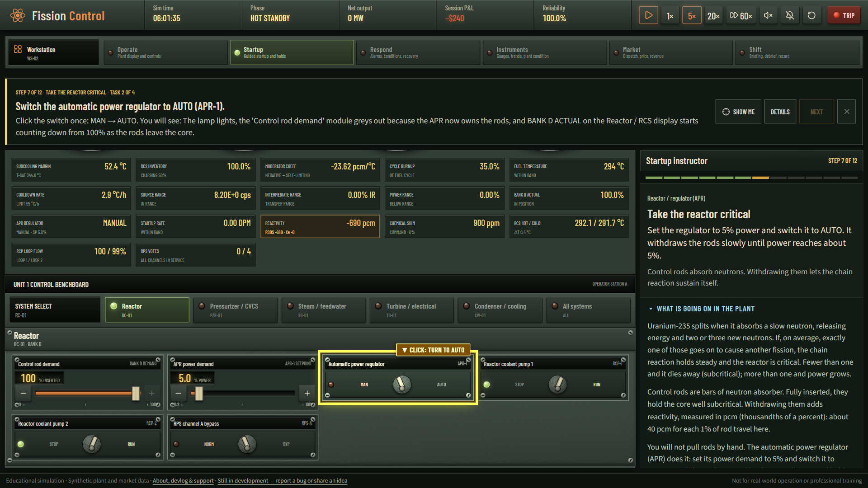This screenshot has width=868, height=488.
Task: Click the Control rod demand slider handle
Action: 136,393
